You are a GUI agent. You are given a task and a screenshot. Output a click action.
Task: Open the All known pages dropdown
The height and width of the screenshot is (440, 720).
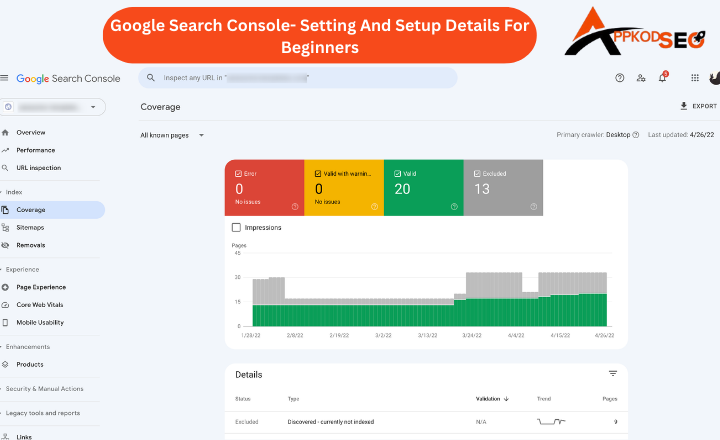pos(172,135)
